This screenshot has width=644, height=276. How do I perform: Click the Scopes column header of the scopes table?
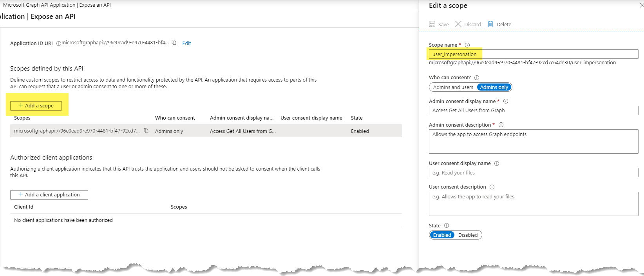tap(22, 118)
